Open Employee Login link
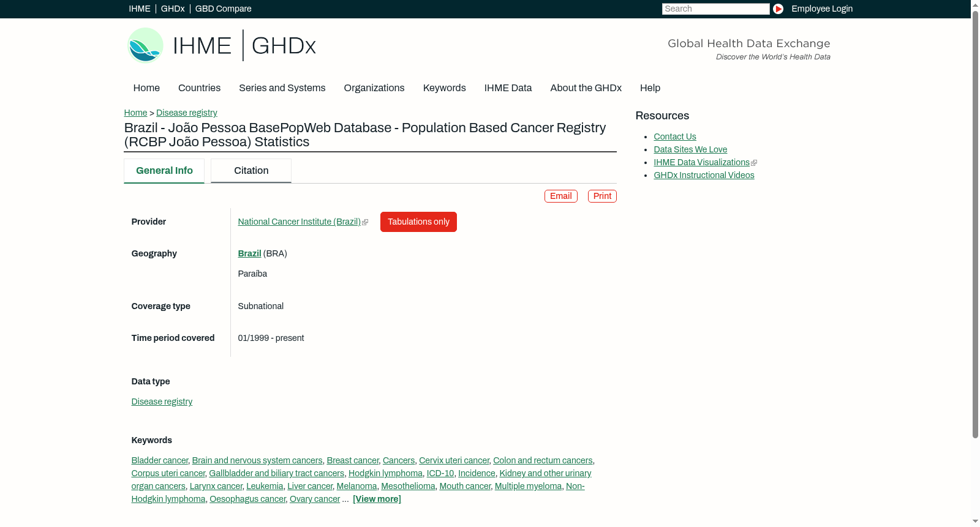980x527 pixels. point(822,9)
